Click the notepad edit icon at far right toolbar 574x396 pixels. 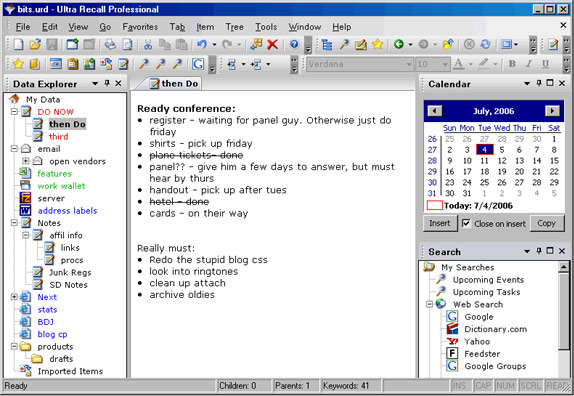tap(553, 45)
